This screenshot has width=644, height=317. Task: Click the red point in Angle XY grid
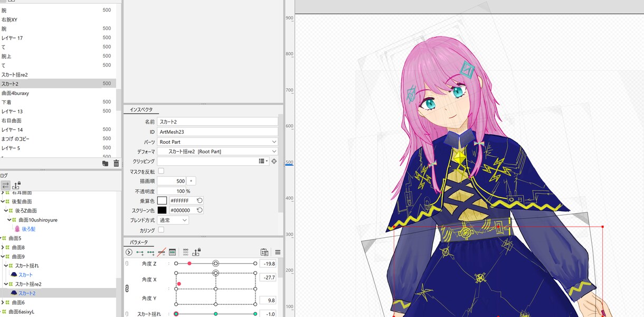coord(179,284)
